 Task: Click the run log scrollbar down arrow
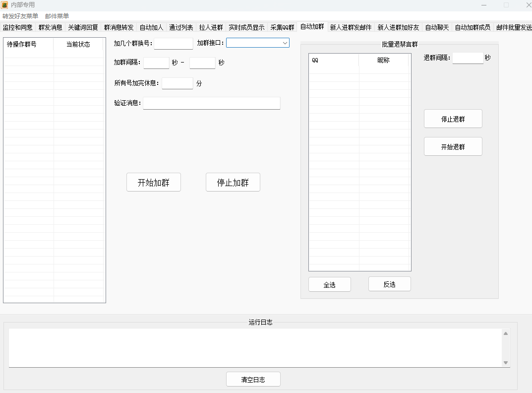(506, 363)
